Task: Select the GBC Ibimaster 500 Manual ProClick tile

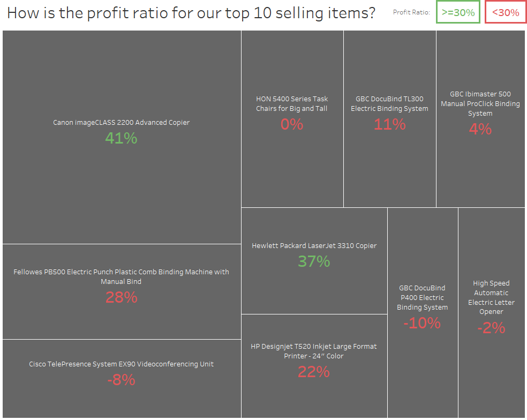Action: 480,119
